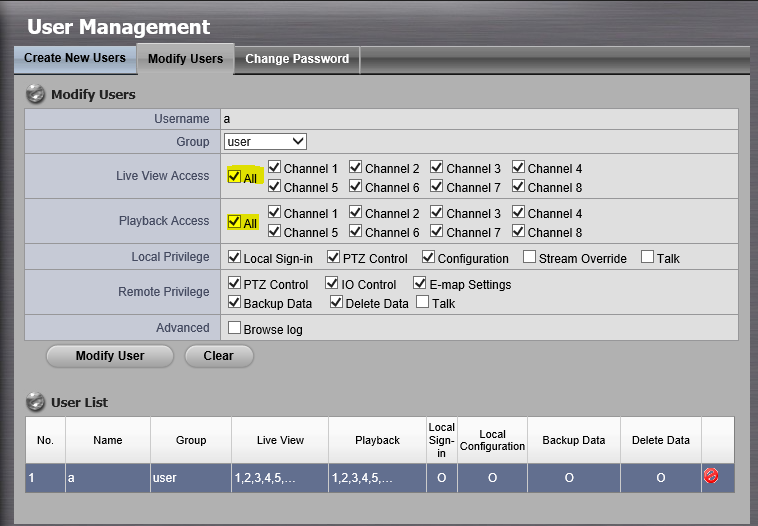Uncheck E-map Settings checkbox
Screen dimensions: 758x526
(x=420, y=284)
